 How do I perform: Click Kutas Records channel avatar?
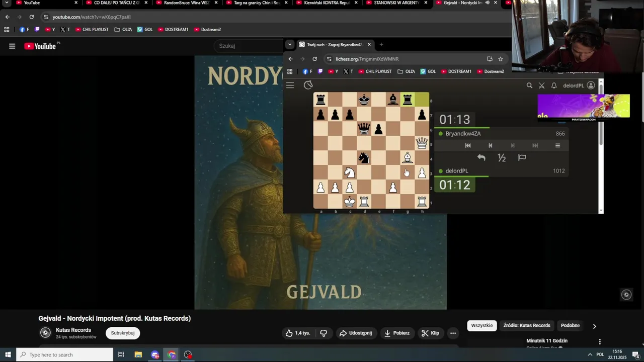click(45, 333)
